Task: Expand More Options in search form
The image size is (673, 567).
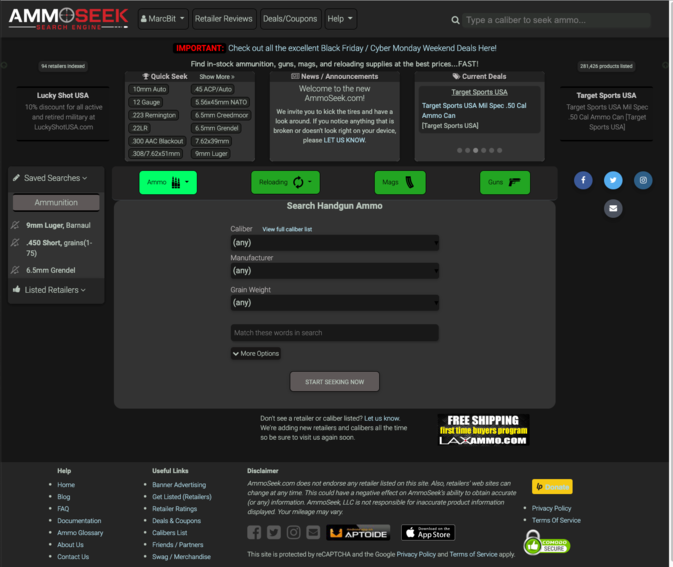Action: click(x=256, y=354)
